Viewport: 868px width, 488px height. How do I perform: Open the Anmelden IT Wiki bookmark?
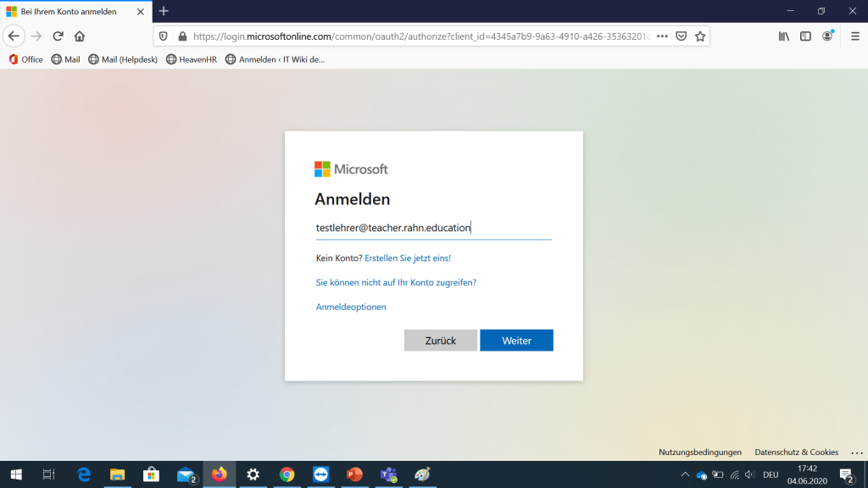click(275, 59)
